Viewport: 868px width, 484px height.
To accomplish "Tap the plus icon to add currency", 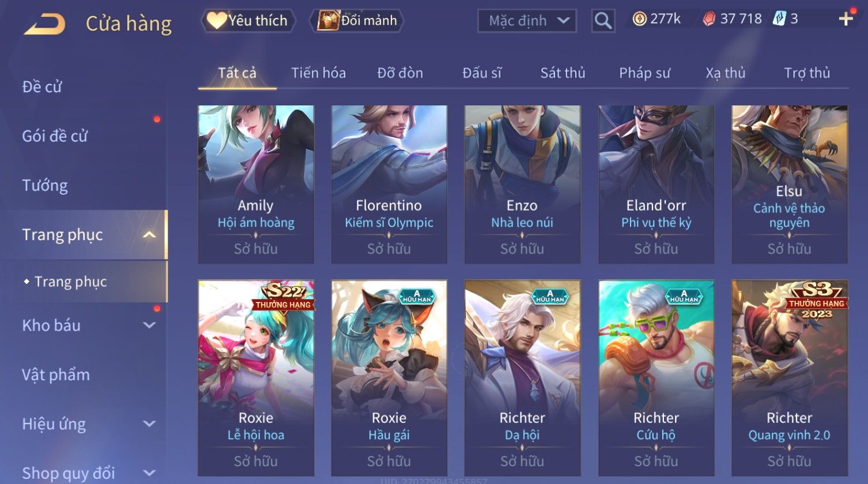I will click(846, 19).
